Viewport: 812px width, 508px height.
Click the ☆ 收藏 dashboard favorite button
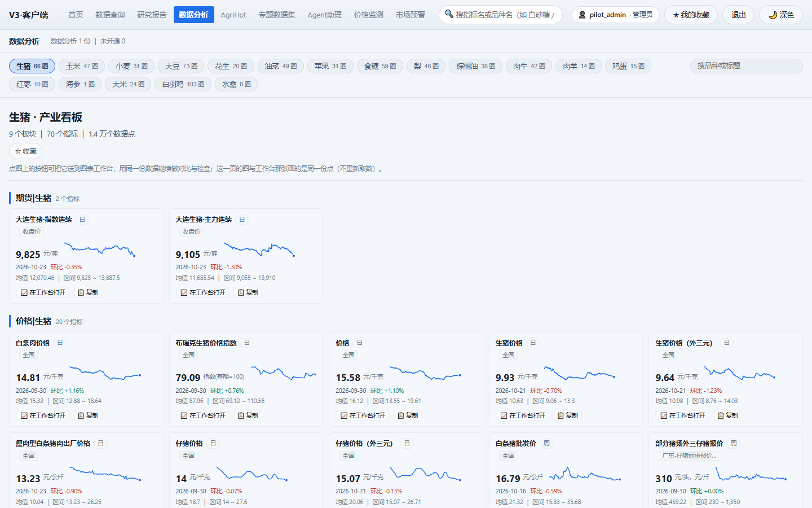point(26,151)
